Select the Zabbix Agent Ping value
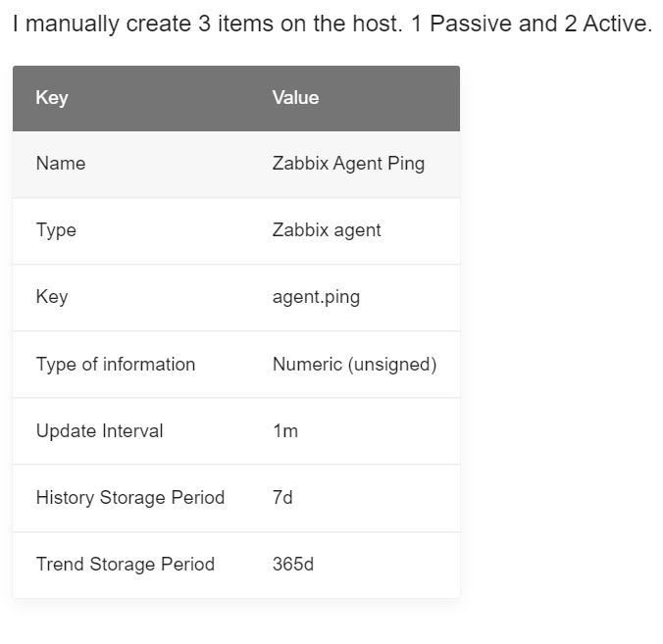The width and height of the screenshot is (663, 644). click(x=348, y=164)
